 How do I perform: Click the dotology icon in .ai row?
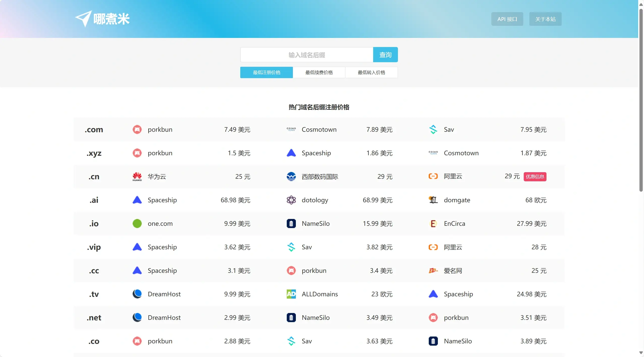click(291, 200)
